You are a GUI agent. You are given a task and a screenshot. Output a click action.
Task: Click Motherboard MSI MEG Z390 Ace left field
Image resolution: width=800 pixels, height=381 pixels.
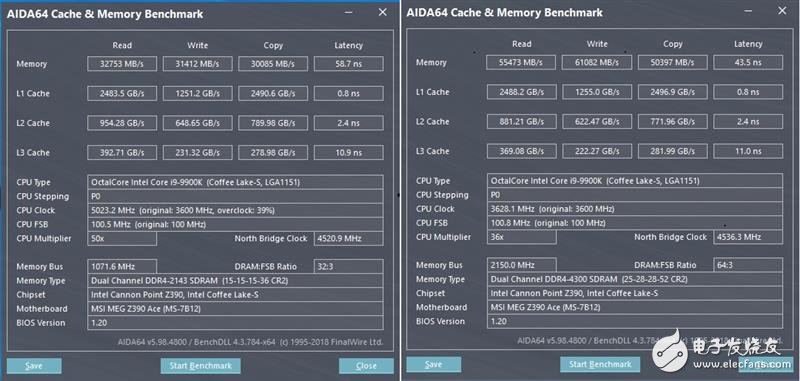[235, 309]
